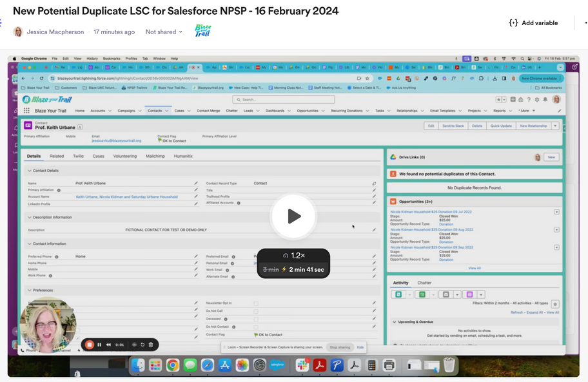The width and height of the screenshot is (588, 382).
Task: Switch to the Twilio tab
Action: (x=79, y=156)
